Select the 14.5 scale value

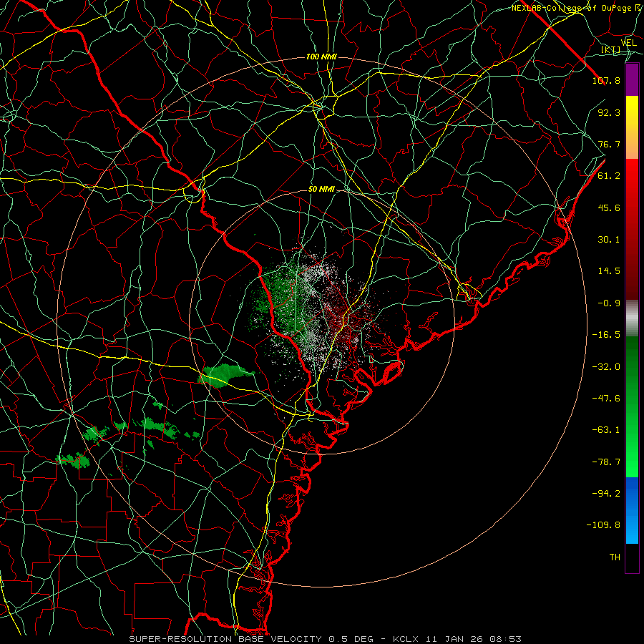609,271
